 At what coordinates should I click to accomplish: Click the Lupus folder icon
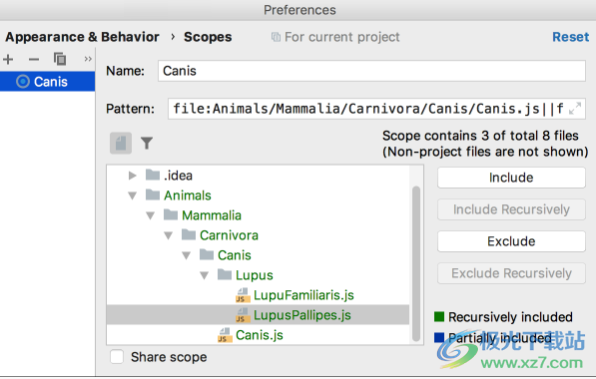tap(225, 274)
